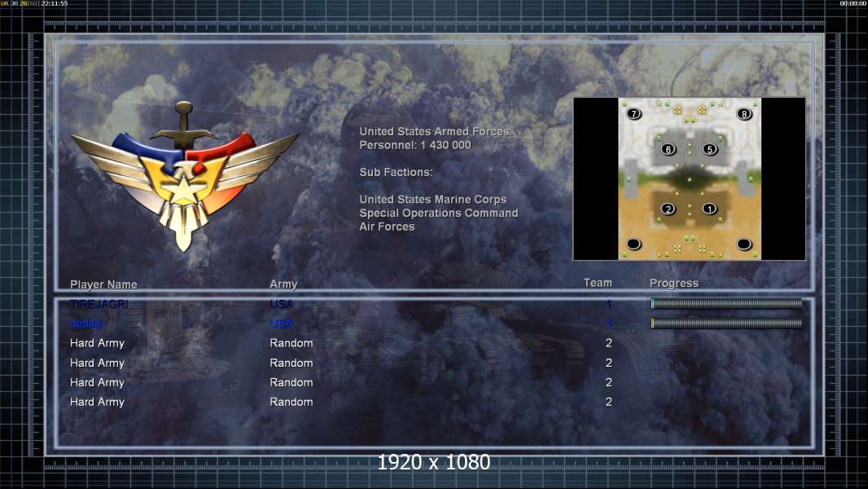Click TIREJAGRI's loading progress bar

click(726, 303)
